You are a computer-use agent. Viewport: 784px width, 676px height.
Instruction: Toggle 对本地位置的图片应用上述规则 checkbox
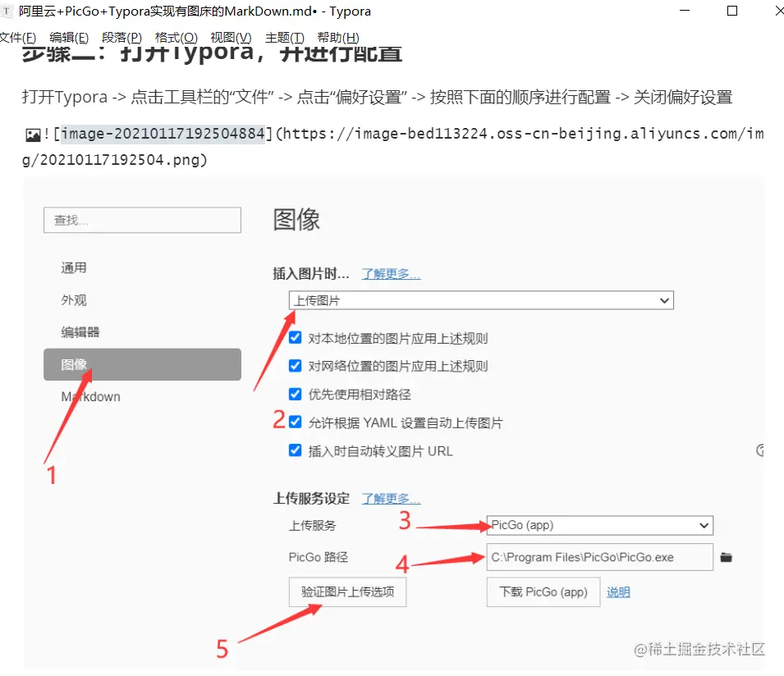[x=295, y=338]
